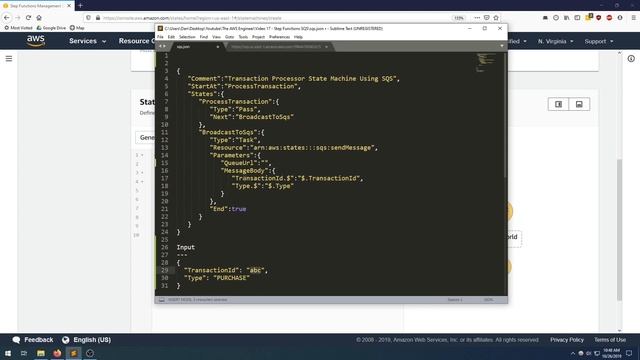Viewport: 640px width, 360px height.
Task: Close the Step Functions browser tab
Action: coord(69,6)
